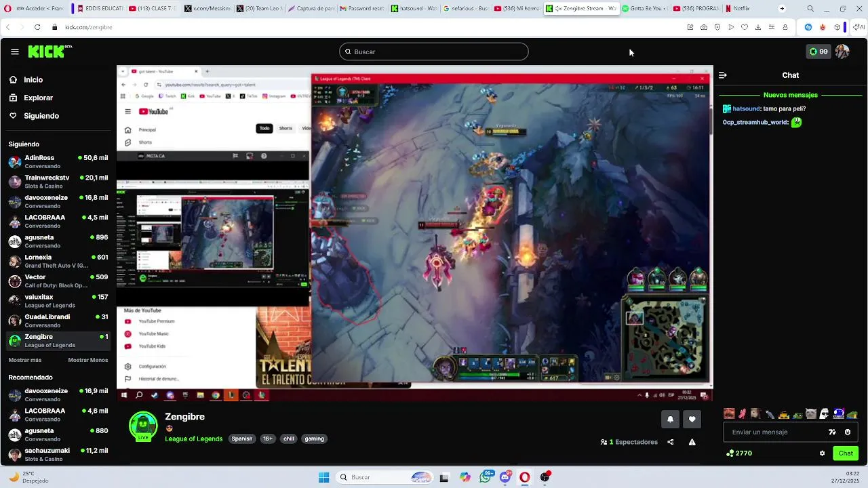This screenshot has width=868, height=488.
Task: Click the Opera tab search magnifier
Action: [810, 9]
